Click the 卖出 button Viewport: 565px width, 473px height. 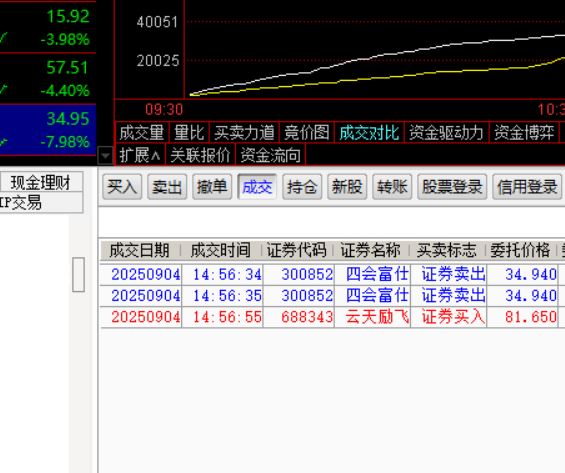[x=167, y=187]
